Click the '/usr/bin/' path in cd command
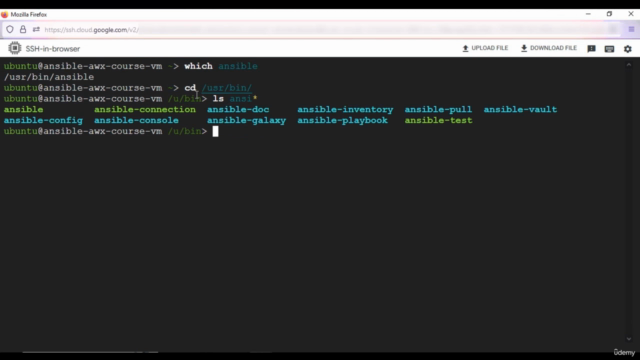 (227, 88)
